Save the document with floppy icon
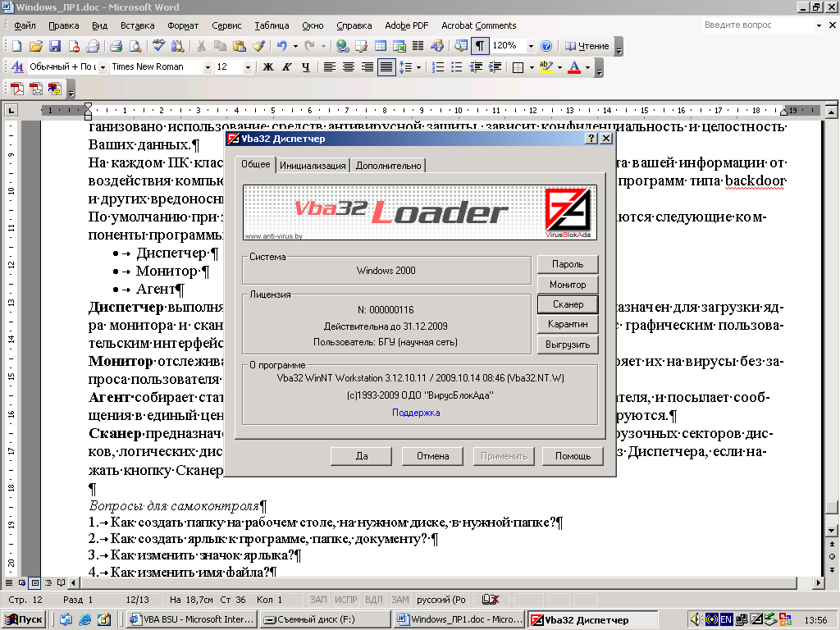Image resolution: width=840 pixels, height=630 pixels. [x=55, y=46]
